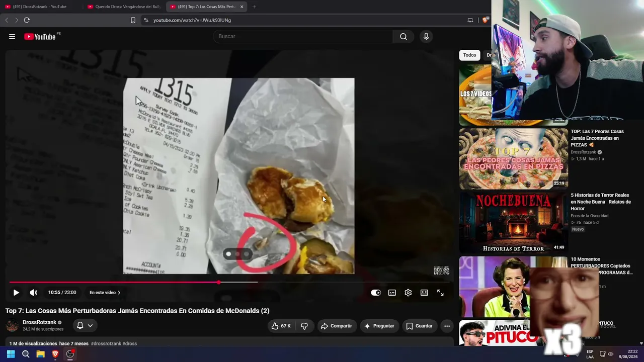
Task: Like the video with 67 K likes
Action: pyautogui.click(x=281, y=326)
